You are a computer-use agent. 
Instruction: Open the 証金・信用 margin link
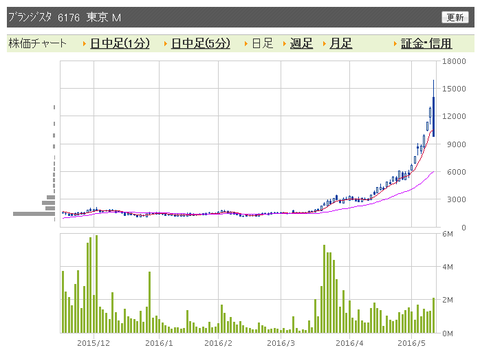pyautogui.click(x=426, y=43)
